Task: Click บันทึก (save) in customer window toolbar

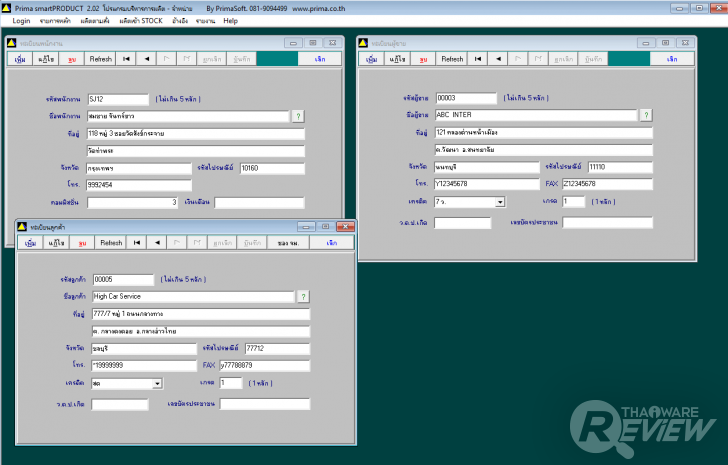Action: (252, 243)
